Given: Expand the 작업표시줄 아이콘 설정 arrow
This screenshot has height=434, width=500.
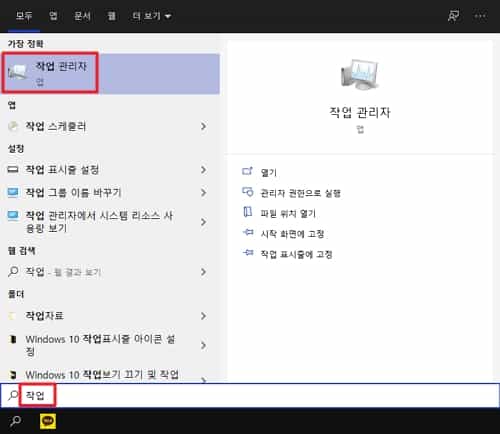Looking at the screenshot, I should (203, 345).
